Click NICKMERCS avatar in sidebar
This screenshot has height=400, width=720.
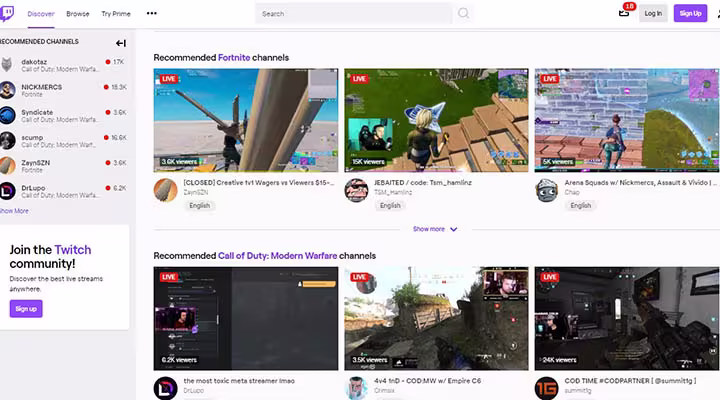[x=7, y=90]
